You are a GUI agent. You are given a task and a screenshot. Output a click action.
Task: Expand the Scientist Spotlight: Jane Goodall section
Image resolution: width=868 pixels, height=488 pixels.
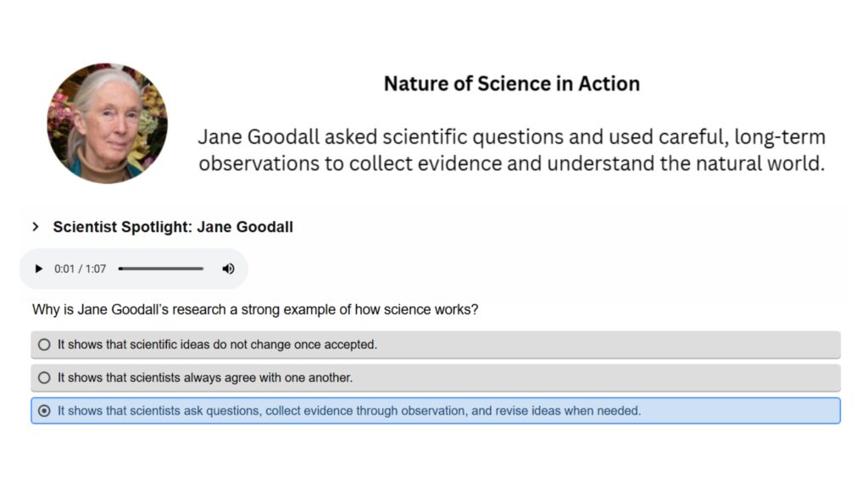(173, 227)
